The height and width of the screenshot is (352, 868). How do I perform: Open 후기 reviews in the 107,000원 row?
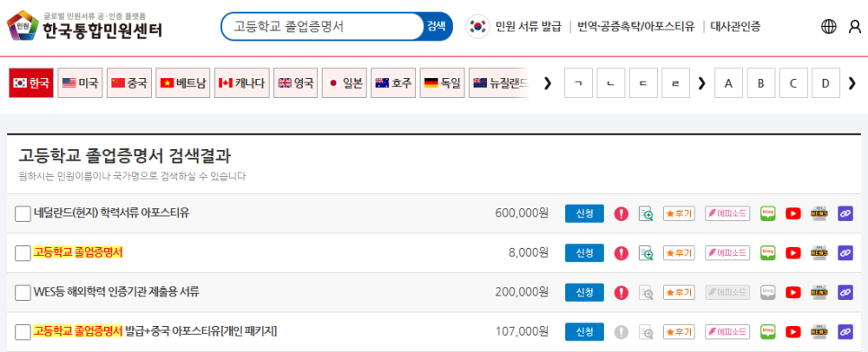pos(679,331)
